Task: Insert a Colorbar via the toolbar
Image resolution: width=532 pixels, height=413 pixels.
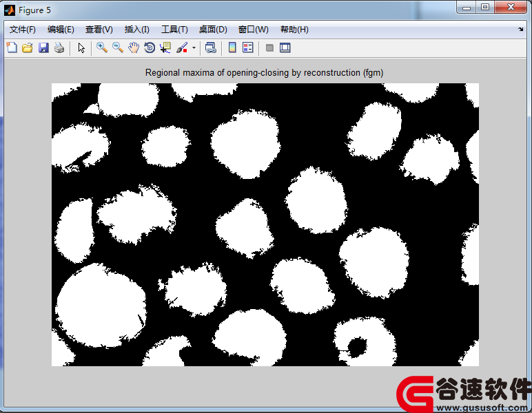Action: pos(232,47)
